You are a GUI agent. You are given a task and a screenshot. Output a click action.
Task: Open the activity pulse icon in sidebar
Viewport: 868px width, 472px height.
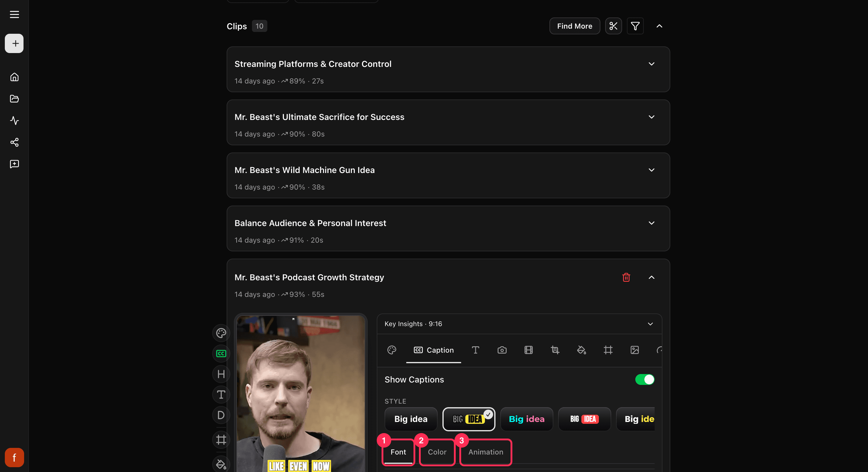(x=14, y=121)
